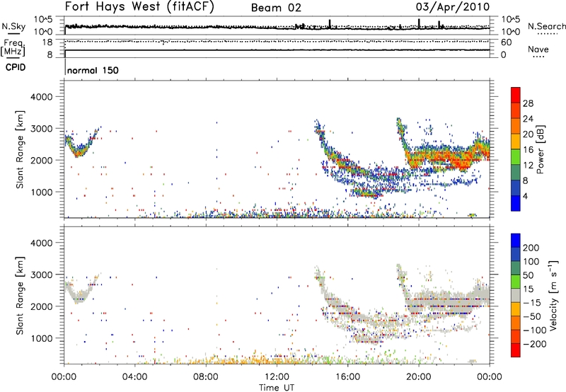Click the blue segment of power color bar

click(516, 203)
